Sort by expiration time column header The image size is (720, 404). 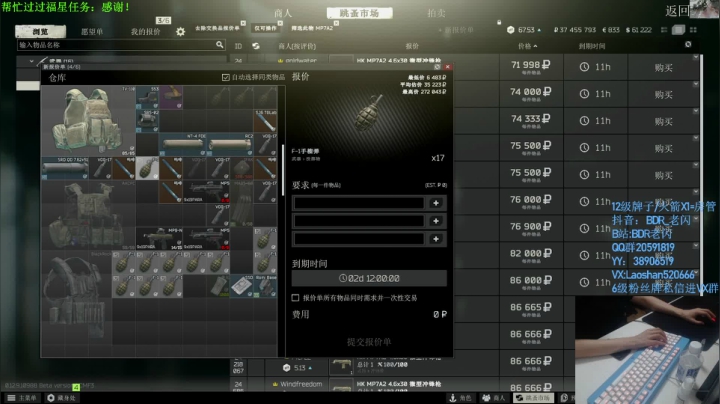pyautogui.click(x=592, y=46)
